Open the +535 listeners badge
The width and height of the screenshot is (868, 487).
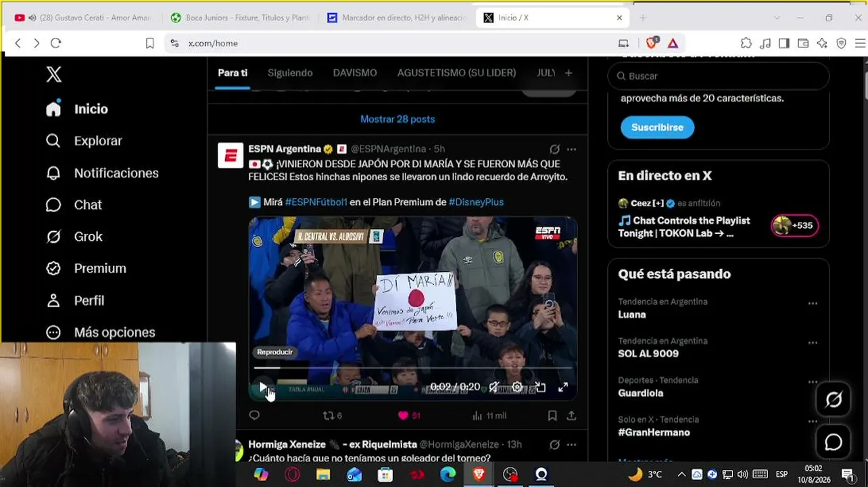pyautogui.click(x=795, y=225)
